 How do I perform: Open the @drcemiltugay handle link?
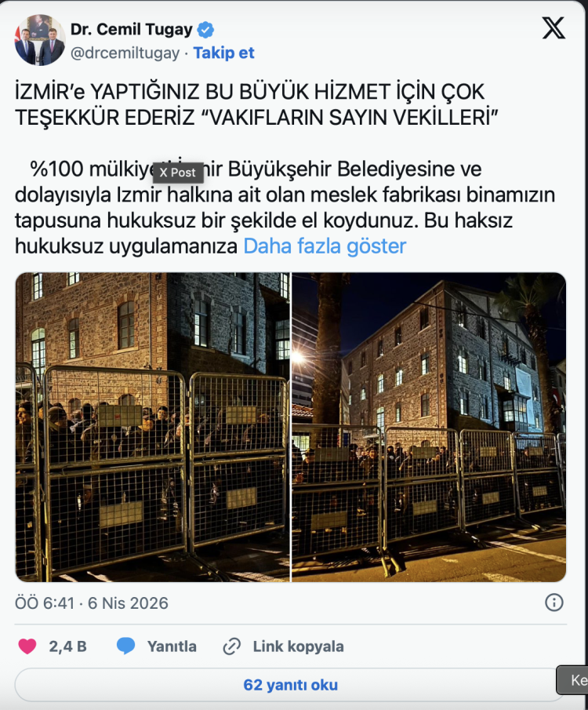click(x=125, y=53)
